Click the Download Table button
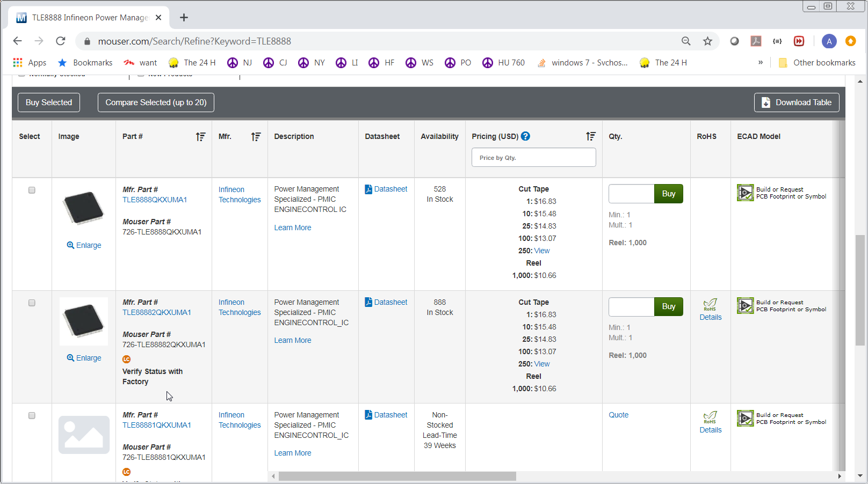The image size is (868, 484). (x=797, y=102)
